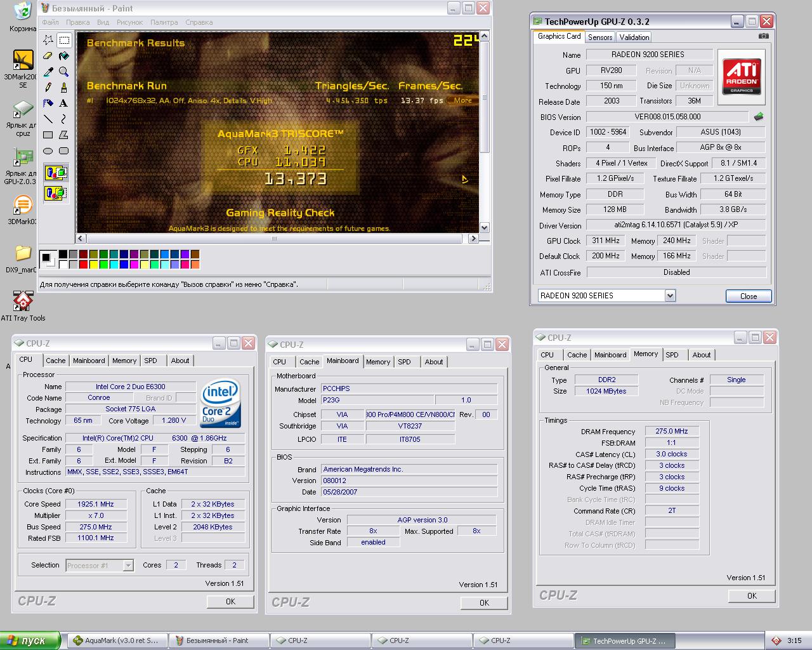Pick the red color in Paint palette

point(83,264)
